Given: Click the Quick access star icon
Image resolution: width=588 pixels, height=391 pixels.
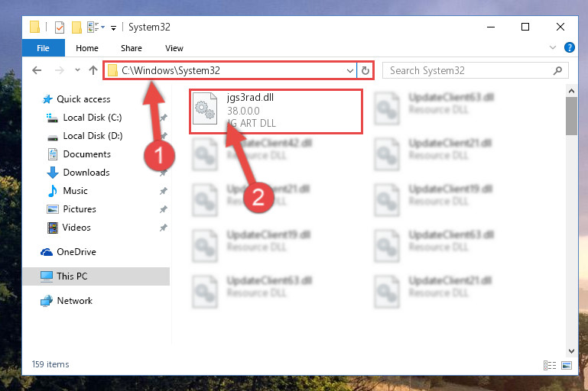Looking at the screenshot, I should click(x=47, y=99).
